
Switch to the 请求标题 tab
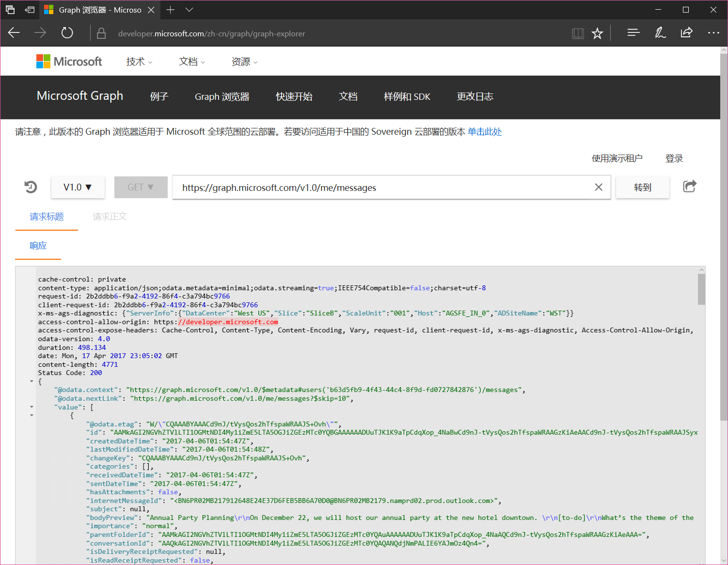47,217
